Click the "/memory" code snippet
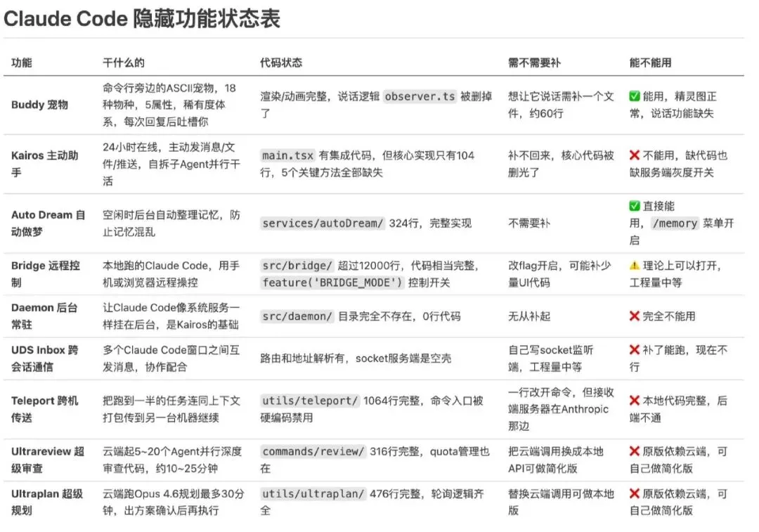 tap(674, 223)
